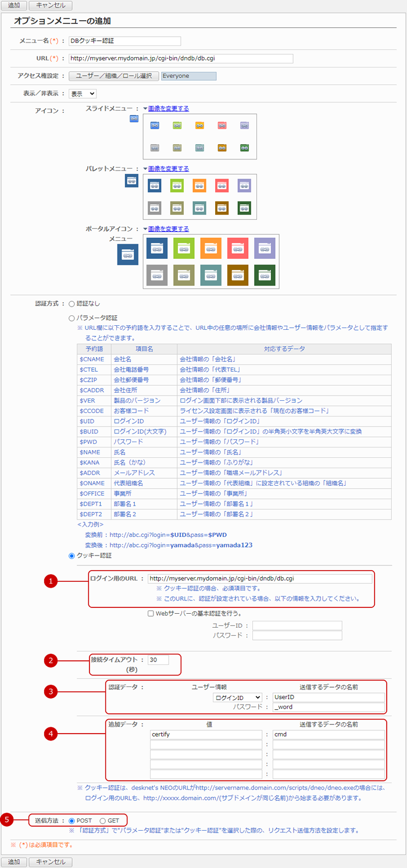The height and width of the screenshot is (868, 407).
Task: Click the $CNAME reserved word cell
Action: click(94, 360)
